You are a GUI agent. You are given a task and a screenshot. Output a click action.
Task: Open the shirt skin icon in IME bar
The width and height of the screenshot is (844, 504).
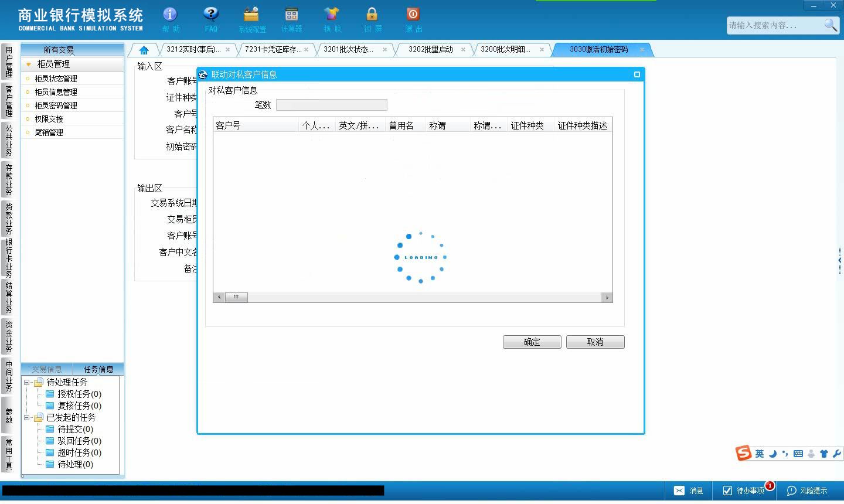[824, 454]
